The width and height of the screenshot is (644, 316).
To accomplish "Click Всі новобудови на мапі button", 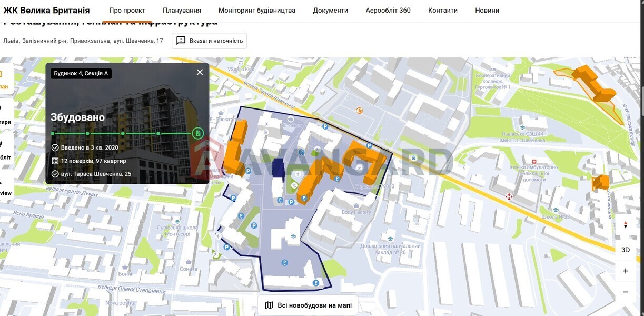I will tap(308, 305).
